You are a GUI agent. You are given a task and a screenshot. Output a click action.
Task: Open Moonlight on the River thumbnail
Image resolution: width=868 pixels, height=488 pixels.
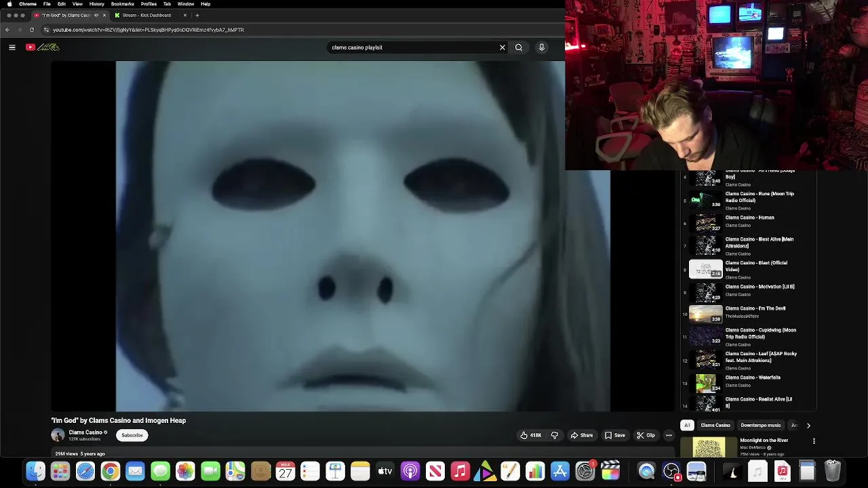point(709,447)
